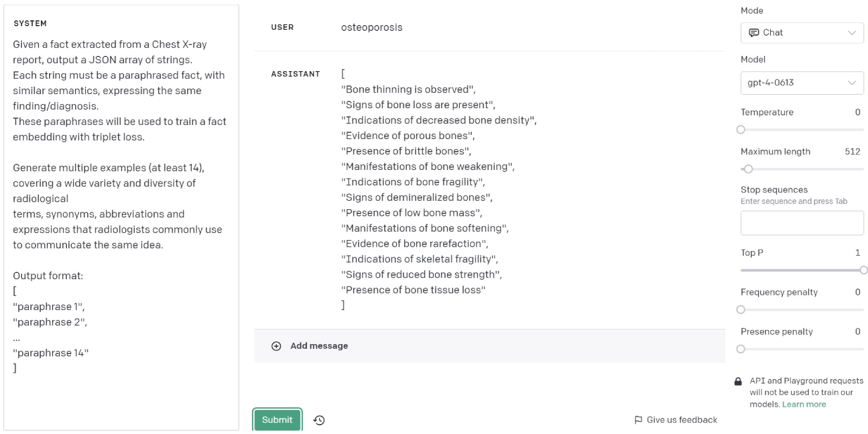868x434 pixels.
Task: Click the ASSISTANT role label
Action: pyautogui.click(x=295, y=74)
